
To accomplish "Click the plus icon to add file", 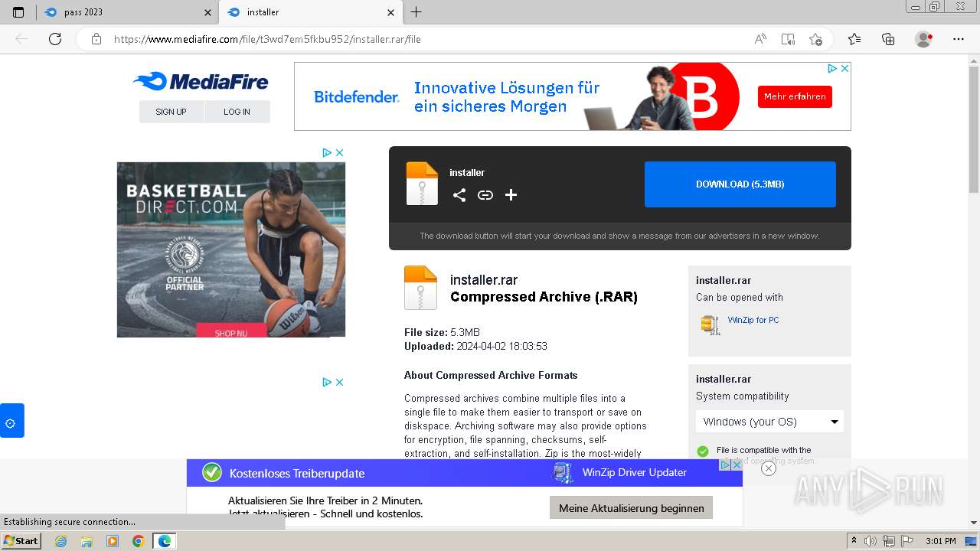I will 511,195.
